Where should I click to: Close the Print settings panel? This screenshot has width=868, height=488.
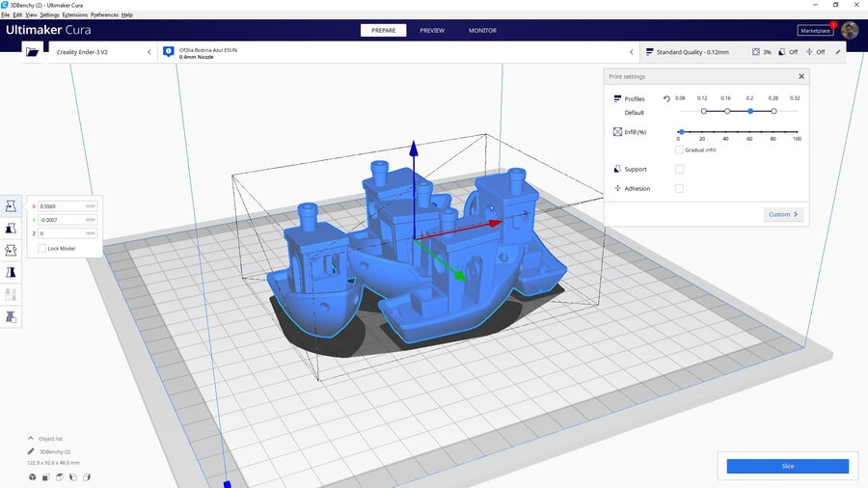point(801,76)
